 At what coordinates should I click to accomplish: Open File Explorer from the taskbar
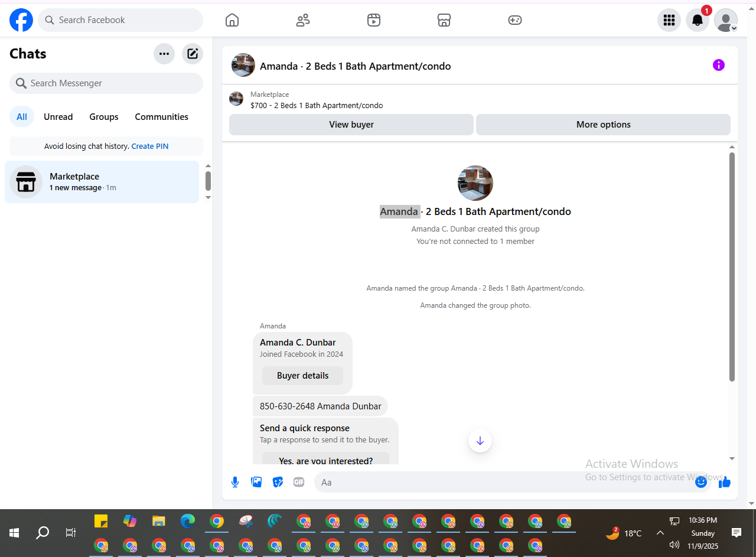point(159,521)
